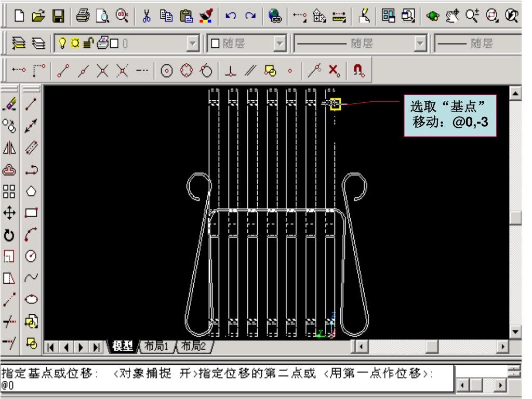The height and width of the screenshot is (399, 532).
Task: Select the Snap to Intersection icon
Action: pyautogui.click(x=102, y=71)
